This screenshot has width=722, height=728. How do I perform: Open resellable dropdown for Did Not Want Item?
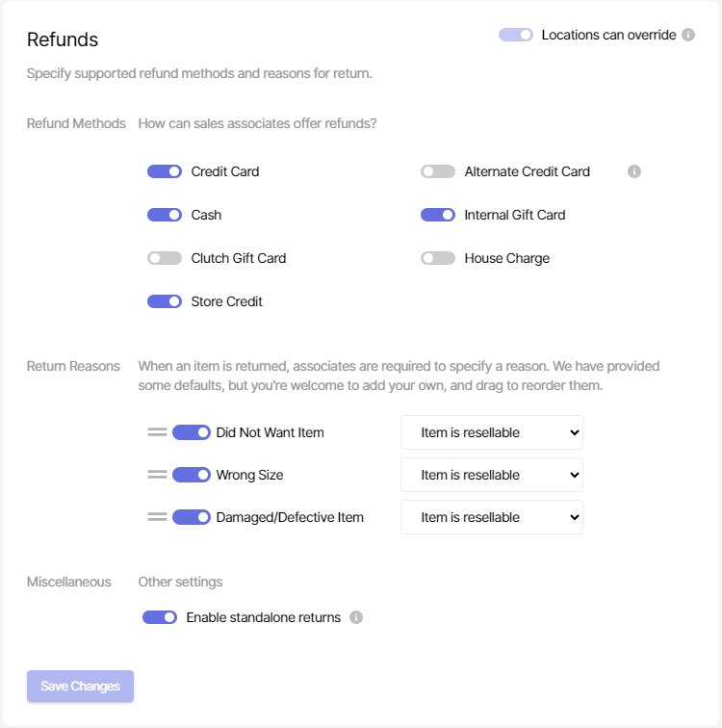pyautogui.click(x=492, y=432)
